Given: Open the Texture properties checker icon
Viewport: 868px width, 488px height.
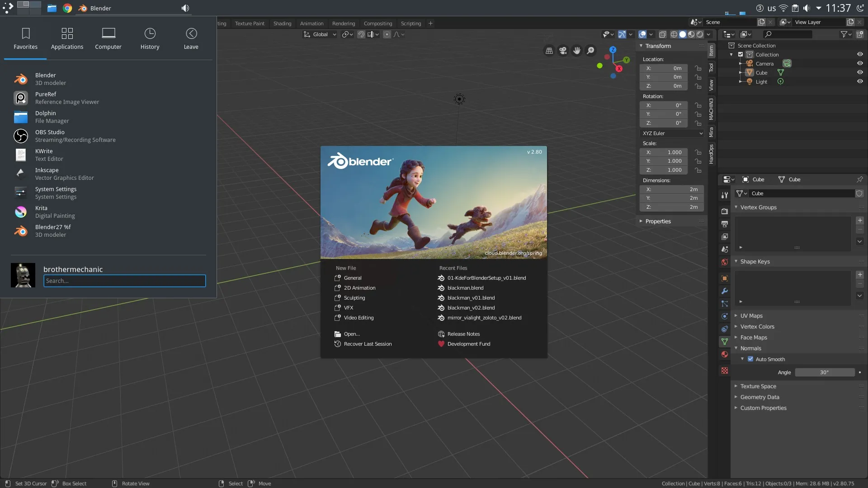Looking at the screenshot, I should (725, 371).
